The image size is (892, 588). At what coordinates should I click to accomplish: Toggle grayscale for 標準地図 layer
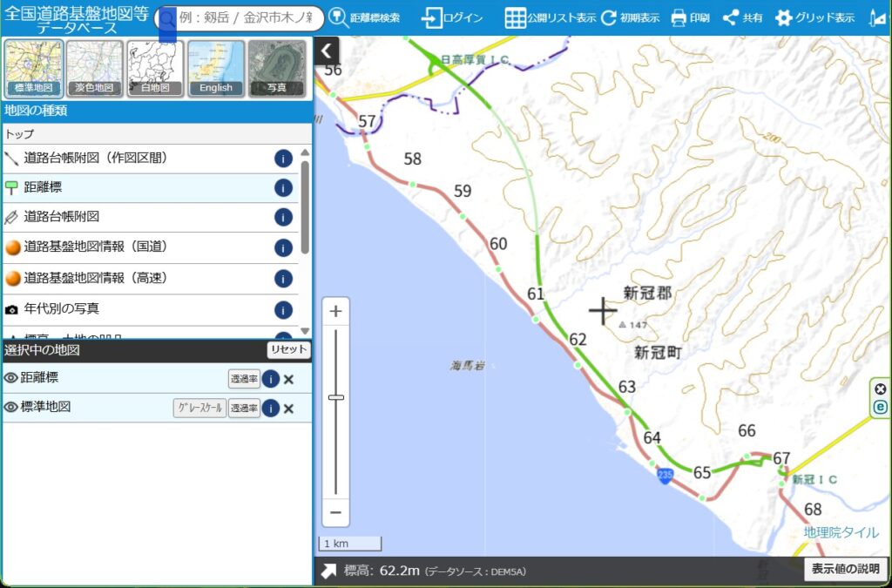(x=199, y=409)
